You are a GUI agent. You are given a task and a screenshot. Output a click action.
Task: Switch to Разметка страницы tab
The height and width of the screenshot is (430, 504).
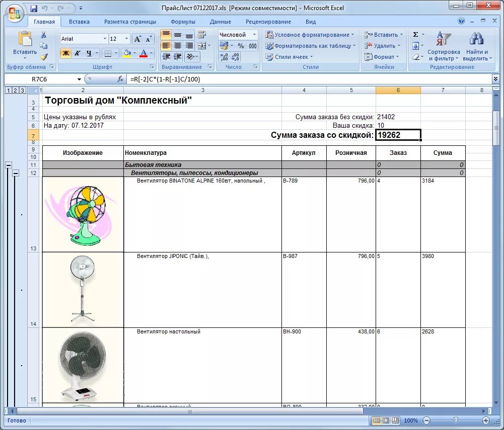[130, 22]
